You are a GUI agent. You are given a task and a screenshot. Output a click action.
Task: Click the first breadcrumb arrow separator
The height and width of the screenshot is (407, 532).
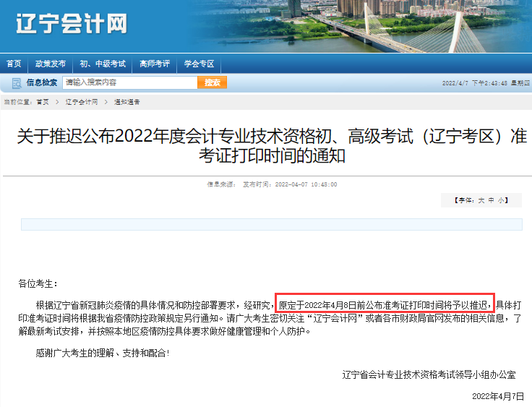pos(57,102)
